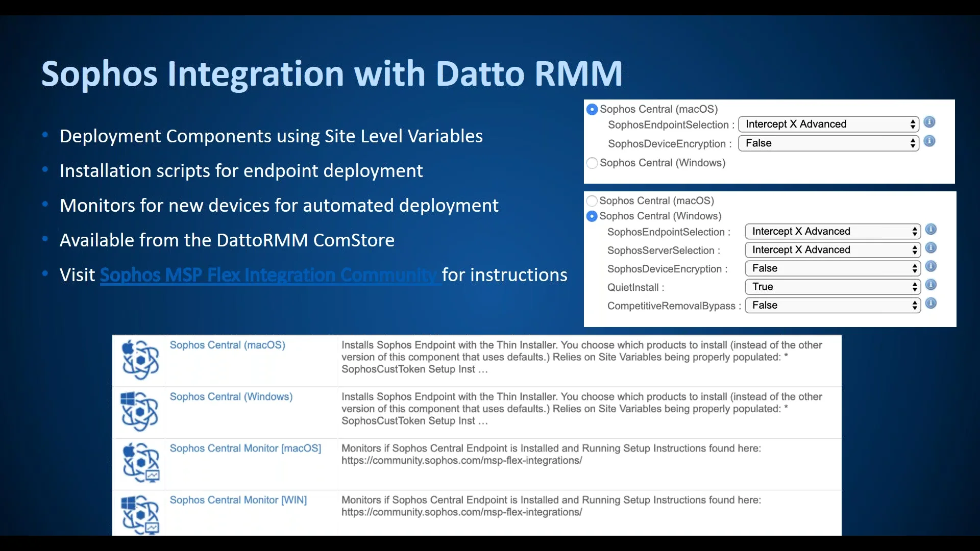Viewport: 980px width, 551px height.
Task: Open QuietInstall True dropdown
Action: [832, 287]
